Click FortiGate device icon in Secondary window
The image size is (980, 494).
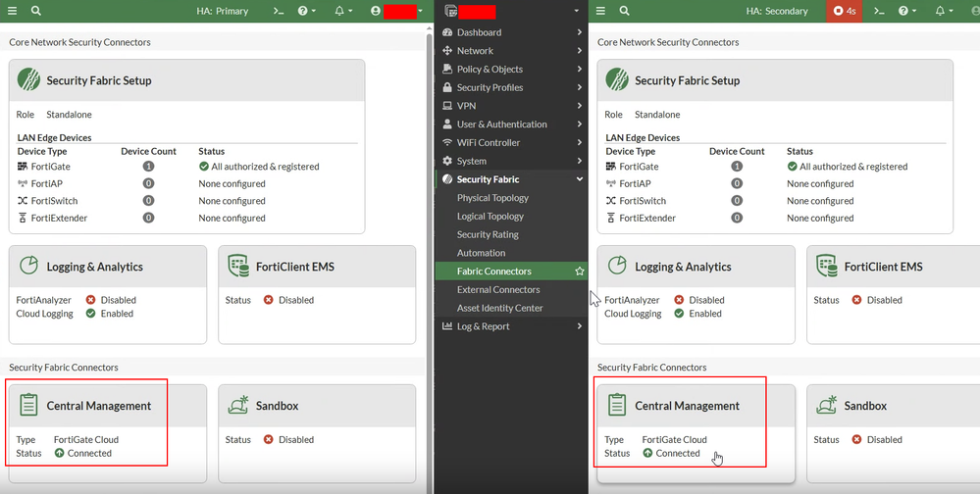[x=611, y=167]
